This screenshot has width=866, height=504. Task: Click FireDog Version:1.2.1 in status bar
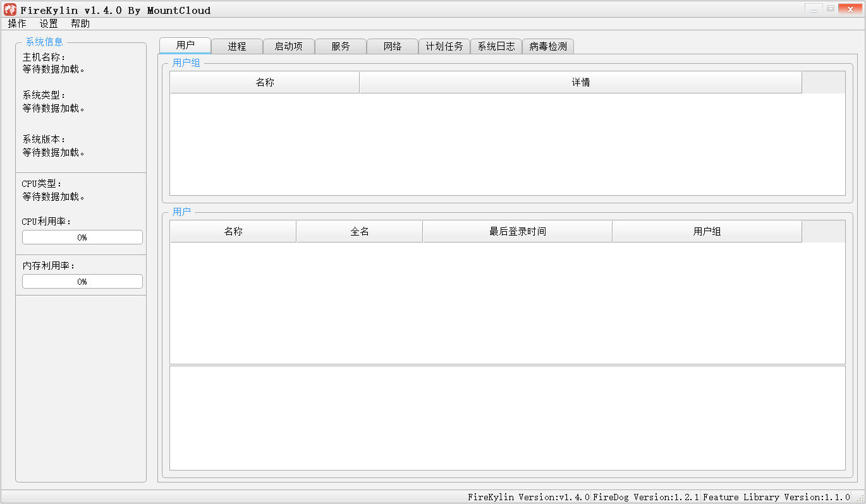point(646,497)
